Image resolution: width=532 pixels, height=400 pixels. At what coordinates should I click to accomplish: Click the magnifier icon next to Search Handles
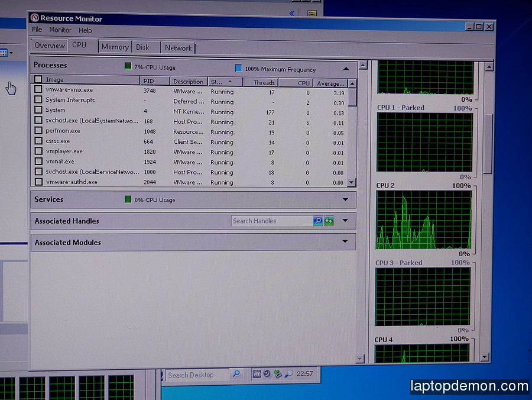[317, 221]
